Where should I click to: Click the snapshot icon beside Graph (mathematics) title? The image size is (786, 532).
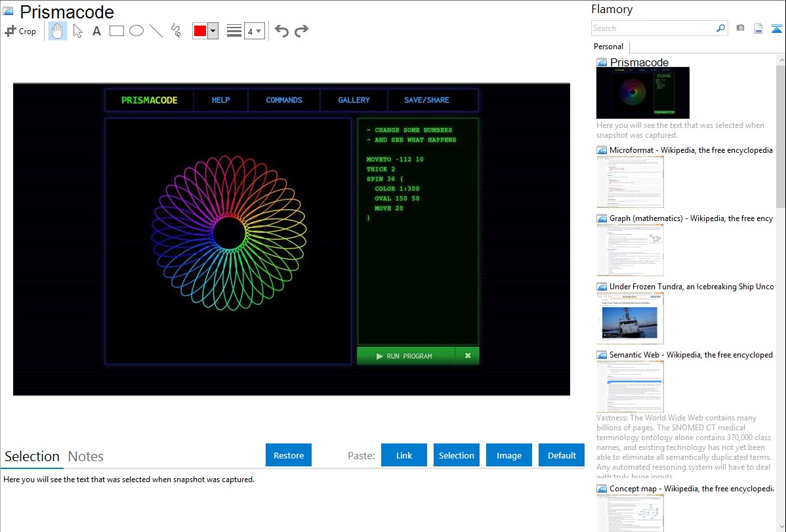(x=602, y=218)
